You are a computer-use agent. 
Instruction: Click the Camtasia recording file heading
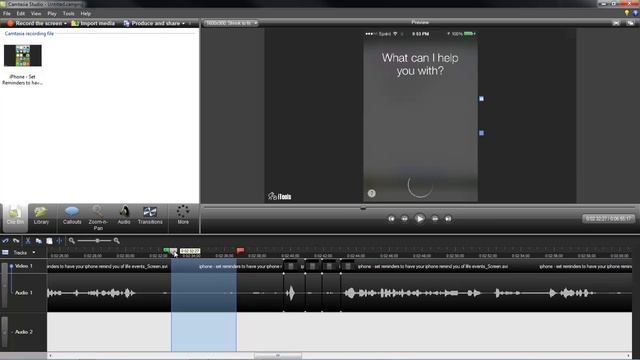pos(29,33)
